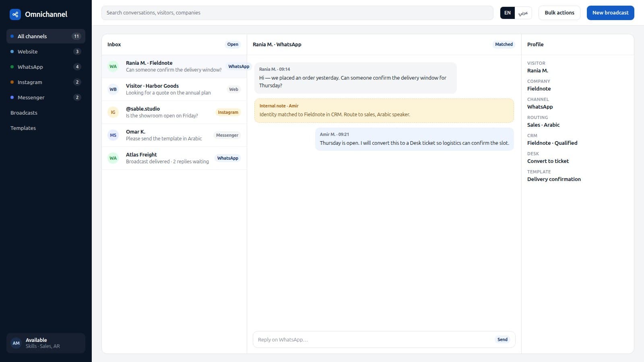Click Convert to ticket in Profile

pyautogui.click(x=548, y=161)
